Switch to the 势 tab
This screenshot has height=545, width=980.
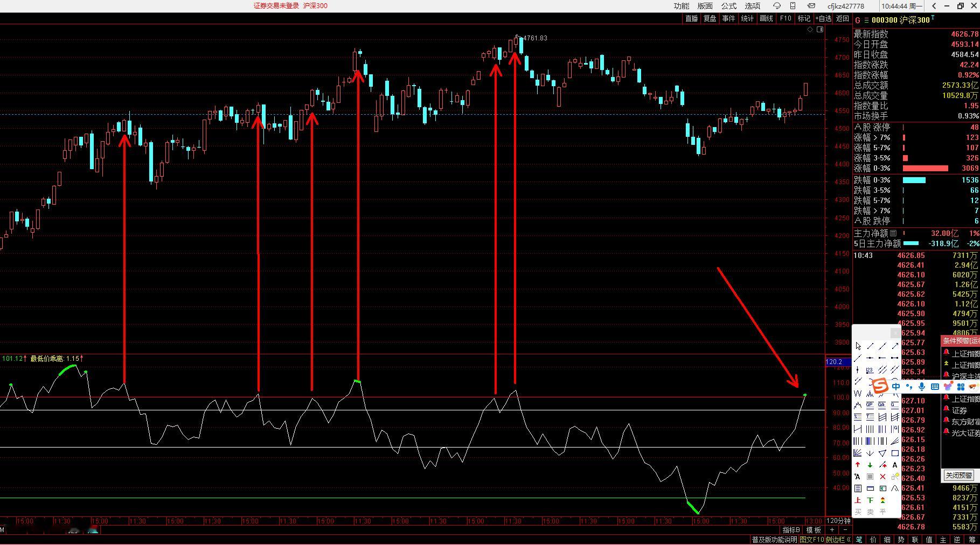[901, 540]
